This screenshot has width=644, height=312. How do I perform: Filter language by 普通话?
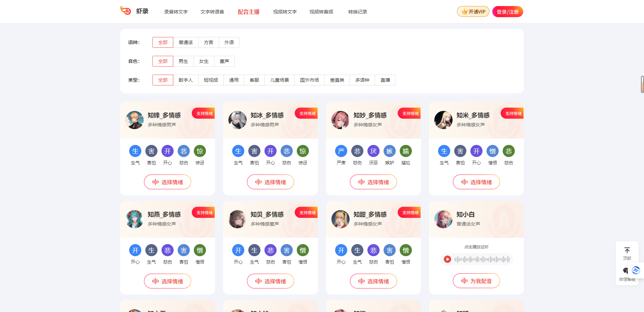186,42
